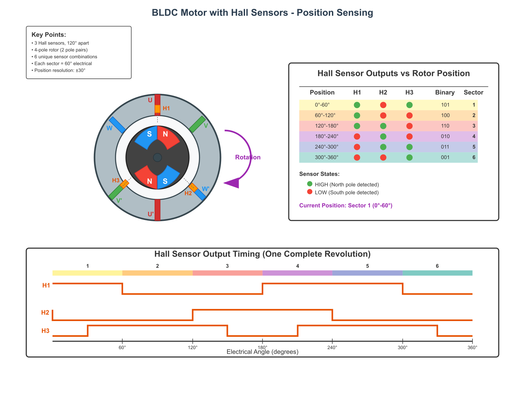Click the 180° axis tick label

(x=263, y=348)
